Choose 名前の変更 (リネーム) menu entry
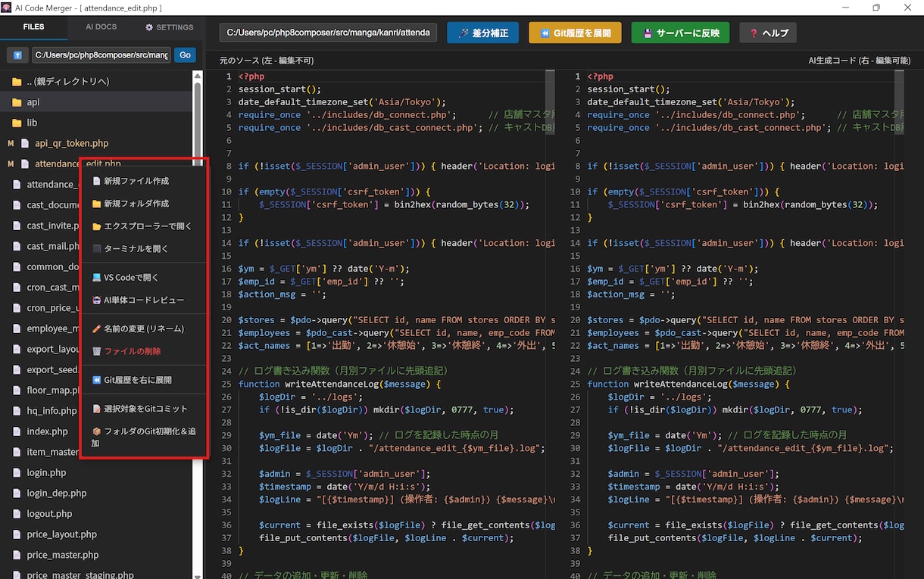The height and width of the screenshot is (579, 924). point(144,329)
